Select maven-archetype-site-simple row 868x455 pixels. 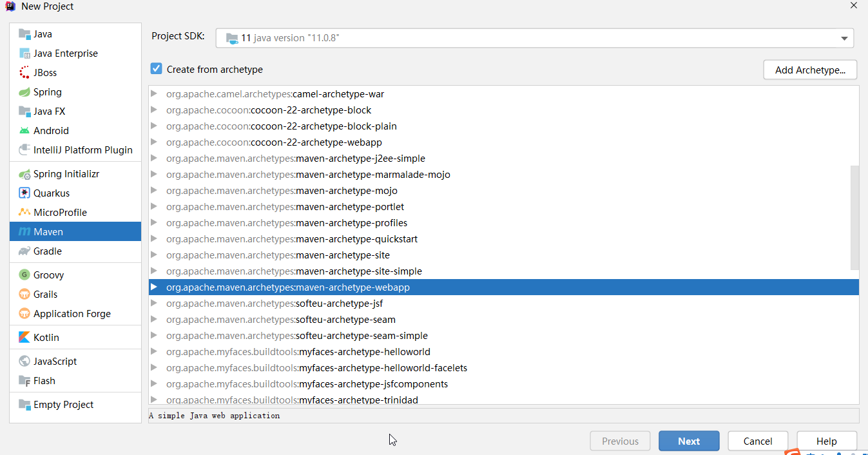tap(504, 271)
